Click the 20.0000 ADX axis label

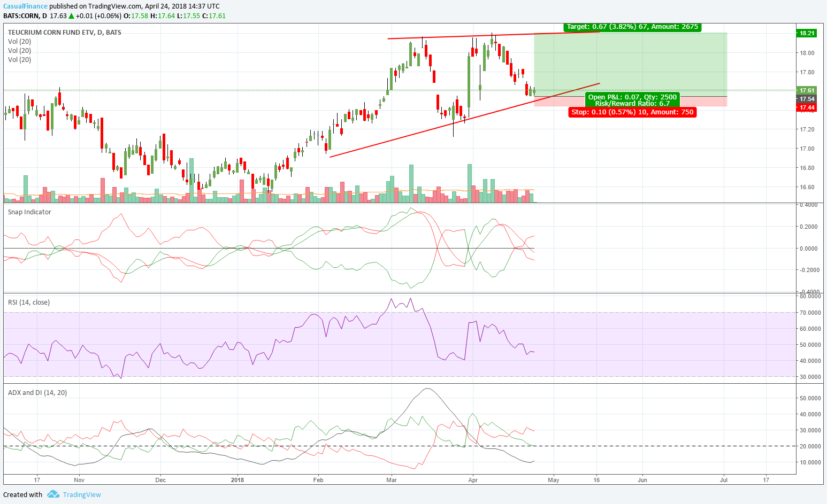[810, 446]
